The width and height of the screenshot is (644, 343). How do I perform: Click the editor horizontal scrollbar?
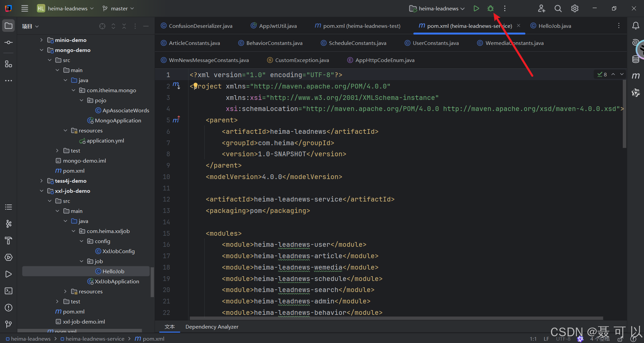(x=396, y=318)
